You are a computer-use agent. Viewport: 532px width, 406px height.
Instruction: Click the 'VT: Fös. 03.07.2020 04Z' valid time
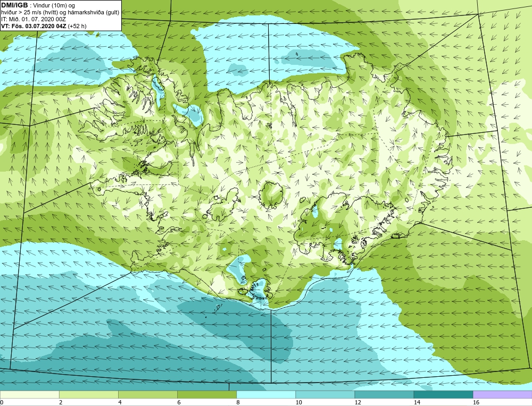[x=34, y=26]
